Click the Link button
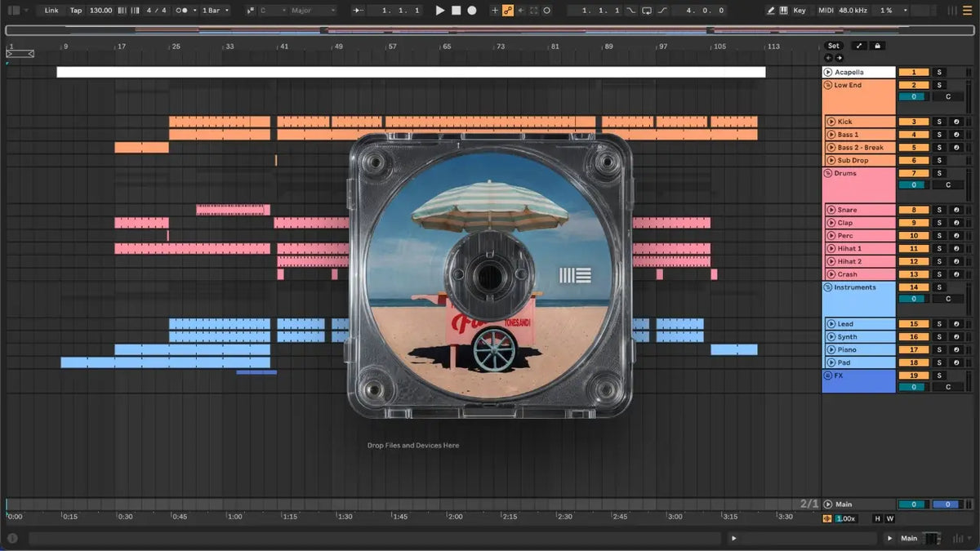Screen dimensions: 980x551 (x=51, y=11)
